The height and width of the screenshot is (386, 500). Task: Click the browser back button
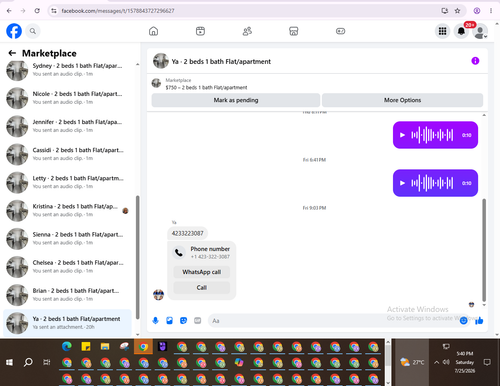tap(9, 11)
